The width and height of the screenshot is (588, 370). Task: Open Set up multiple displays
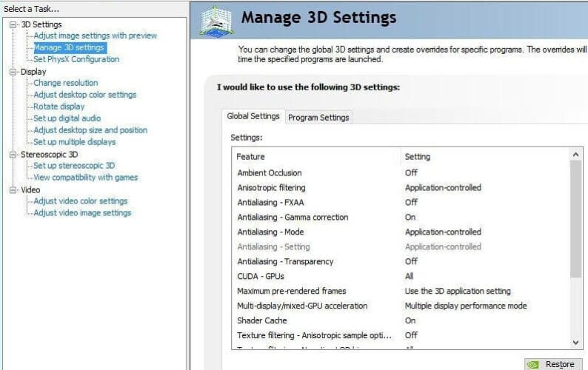74,142
